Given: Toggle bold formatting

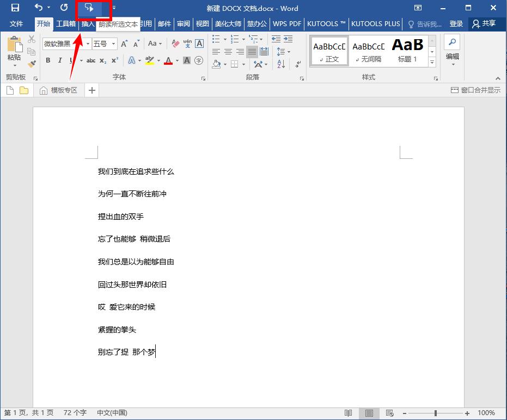Looking at the screenshot, I should pos(48,61).
